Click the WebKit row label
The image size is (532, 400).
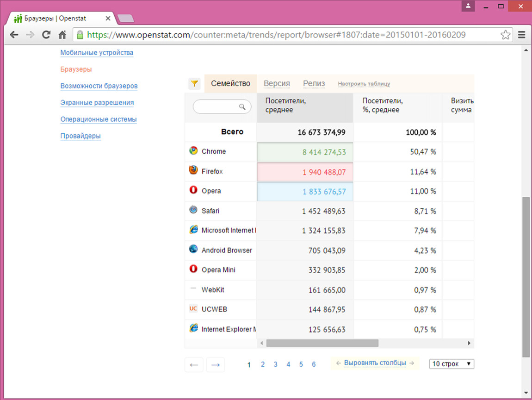pyautogui.click(x=213, y=290)
